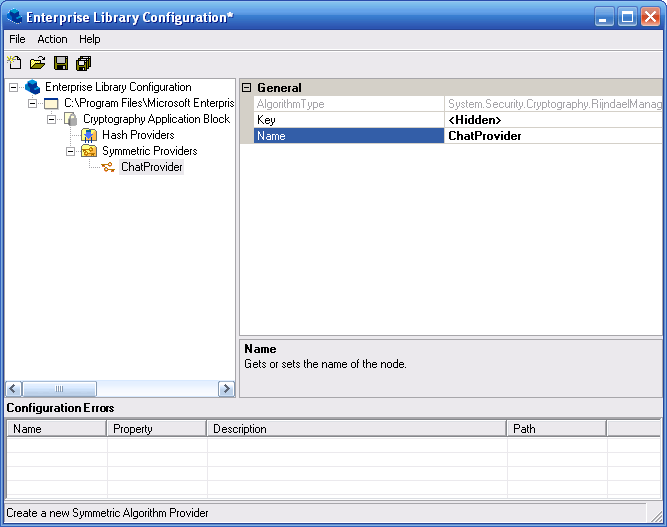Click the ChatProvider node icon

(x=108, y=167)
